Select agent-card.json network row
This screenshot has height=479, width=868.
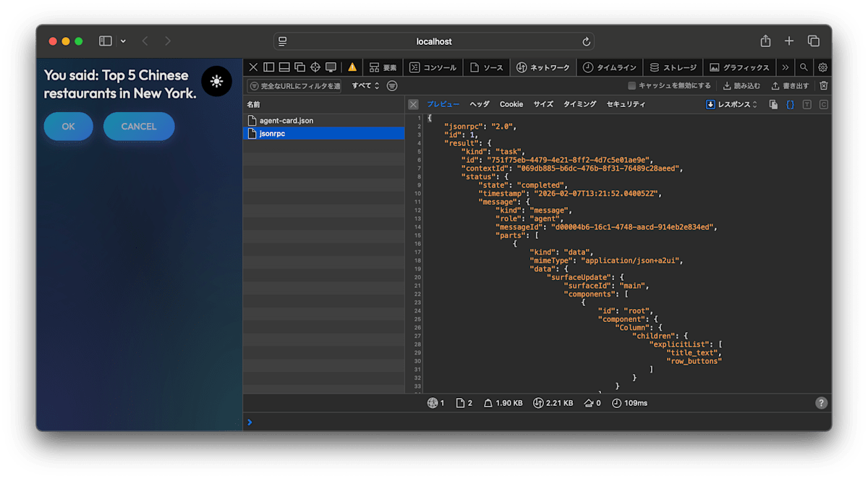pyautogui.click(x=323, y=120)
